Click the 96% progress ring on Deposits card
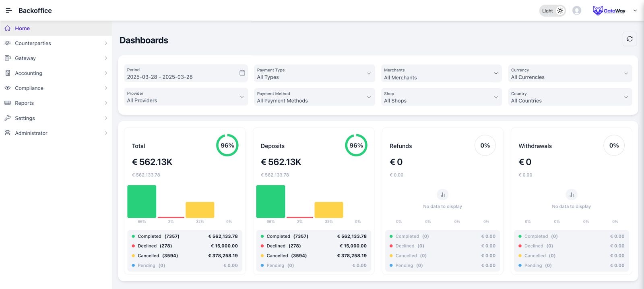 pos(356,146)
